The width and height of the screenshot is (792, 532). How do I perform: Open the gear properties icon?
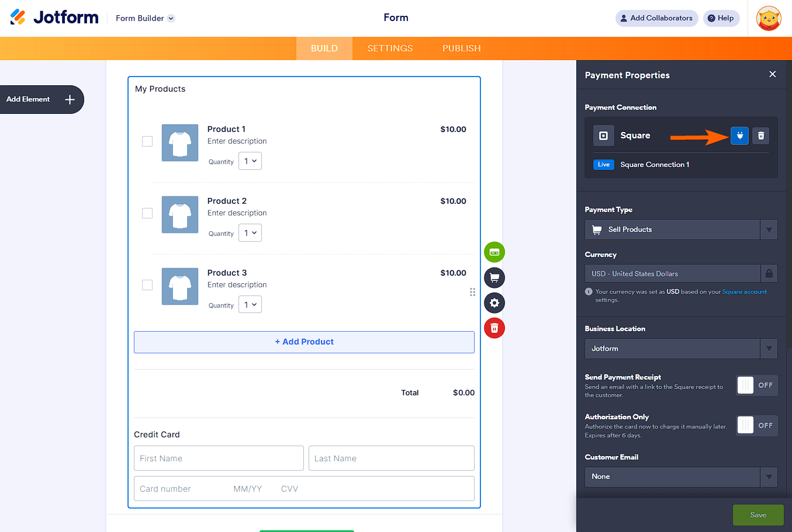[494, 302]
